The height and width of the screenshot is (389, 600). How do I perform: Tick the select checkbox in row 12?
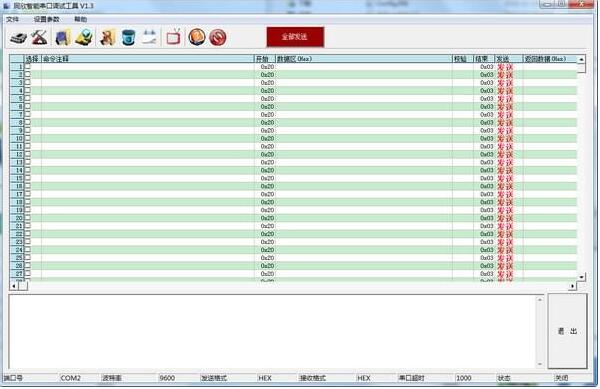coord(28,154)
